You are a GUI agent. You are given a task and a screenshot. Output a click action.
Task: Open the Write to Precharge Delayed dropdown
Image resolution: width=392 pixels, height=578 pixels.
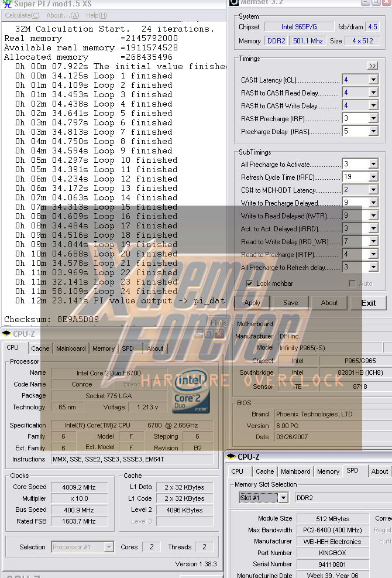[x=373, y=203]
